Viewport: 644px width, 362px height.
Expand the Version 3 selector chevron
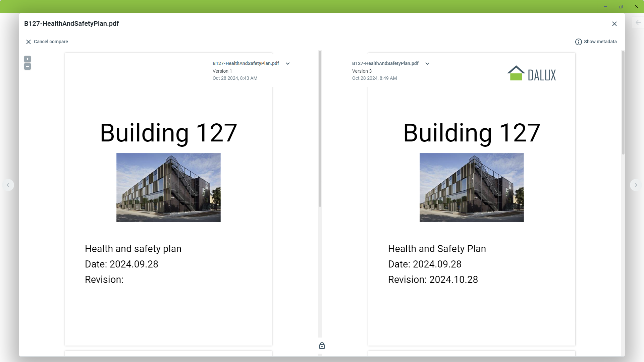tap(427, 64)
